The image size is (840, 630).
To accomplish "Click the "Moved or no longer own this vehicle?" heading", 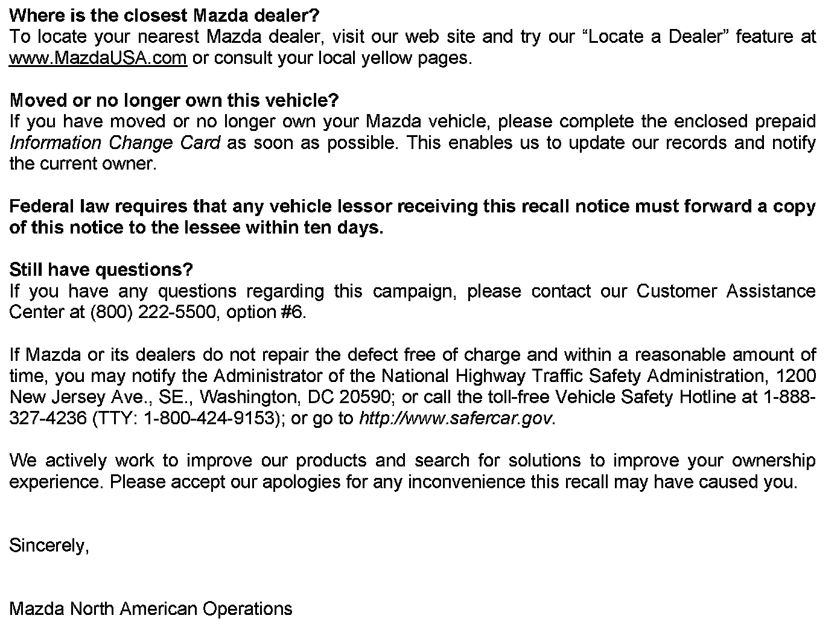I will click(x=174, y=100).
